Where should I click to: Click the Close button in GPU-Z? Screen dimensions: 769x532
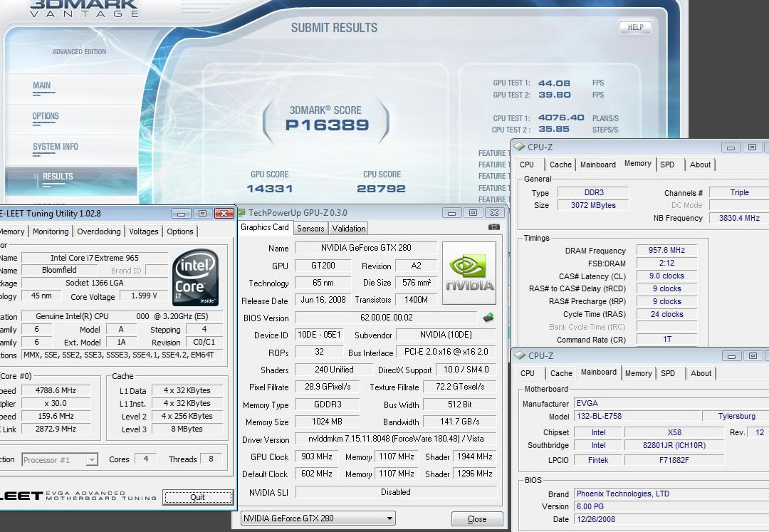pos(477,518)
